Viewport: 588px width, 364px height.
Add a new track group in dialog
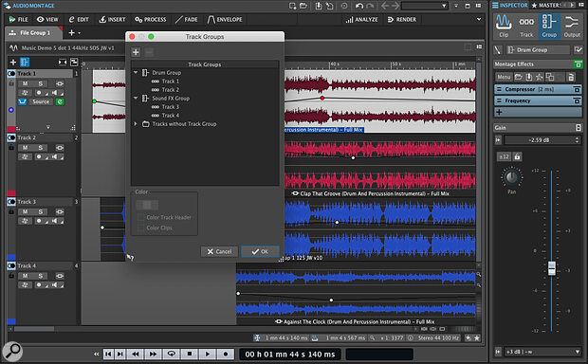point(136,52)
